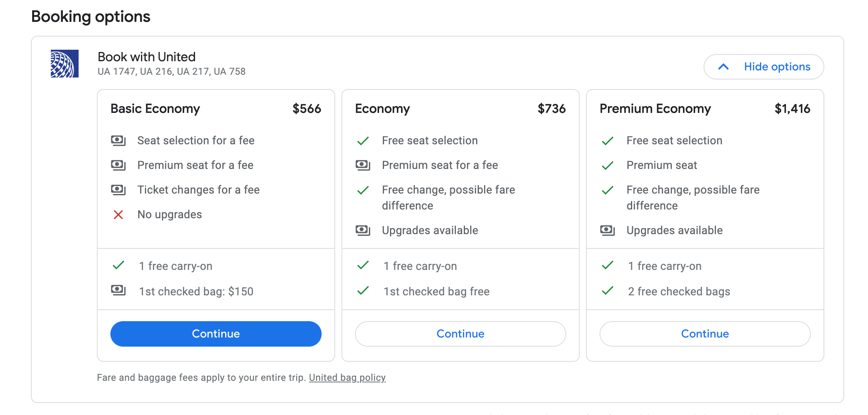Click the United Airlines logo
This screenshot has width=868, height=415.
(64, 64)
